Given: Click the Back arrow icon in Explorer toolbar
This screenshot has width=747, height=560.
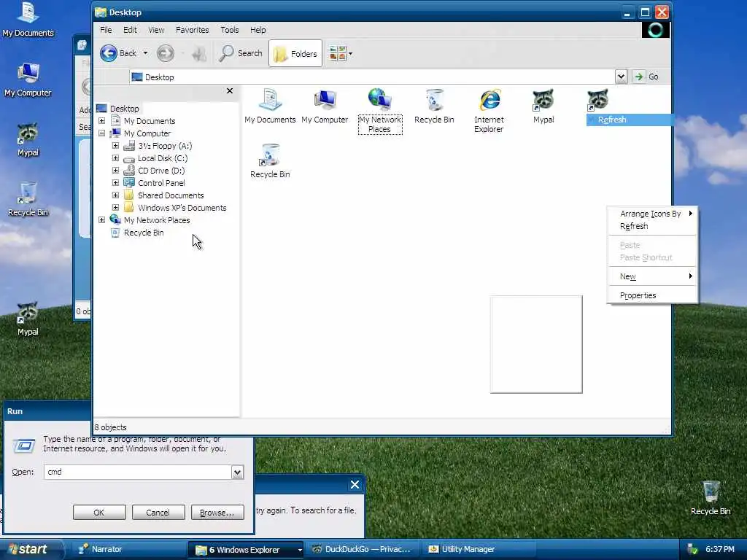Looking at the screenshot, I should tap(109, 53).
